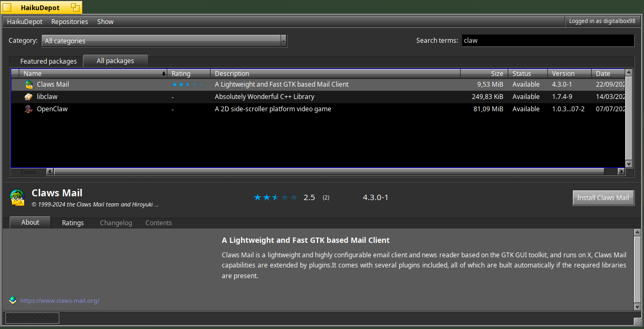Sort by the Date column header
Image resolution: width=644 pixels, height=329 pixels.
click(608, 74)
